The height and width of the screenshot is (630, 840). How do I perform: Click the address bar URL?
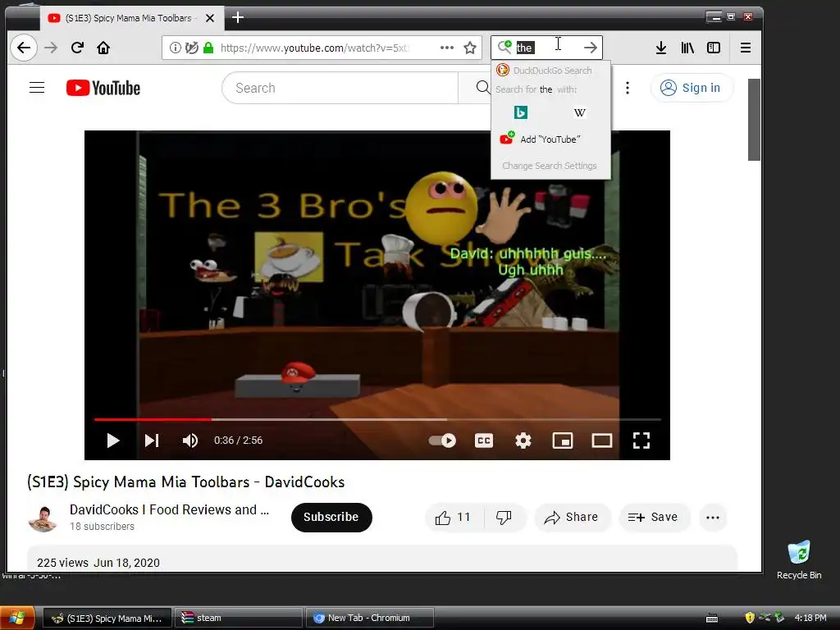316,48
